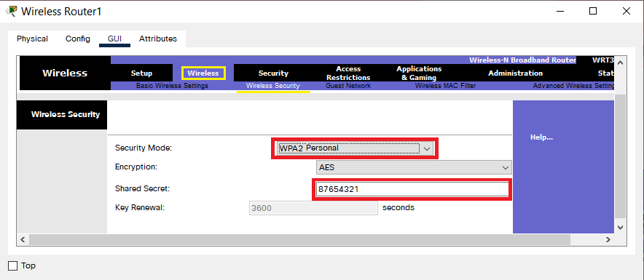This screenshot has height=280, width=644.
Task: Click the Key Renewal 3600 field
Action: pyautogui.click(x=313, y=208)
